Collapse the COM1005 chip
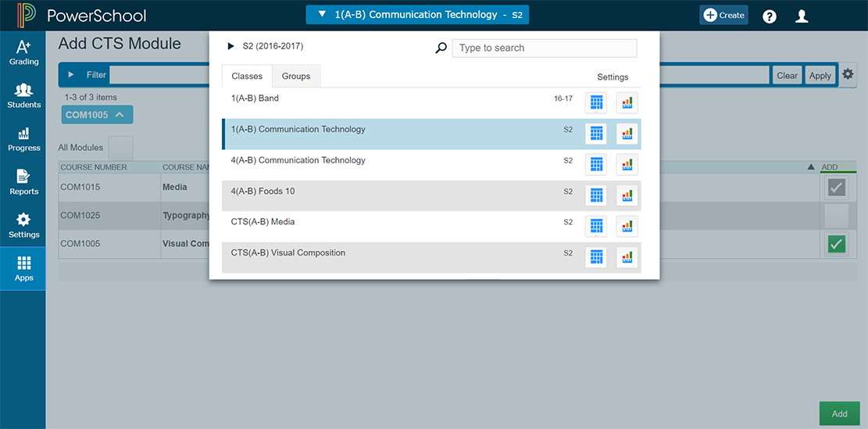 coord(120,115)
